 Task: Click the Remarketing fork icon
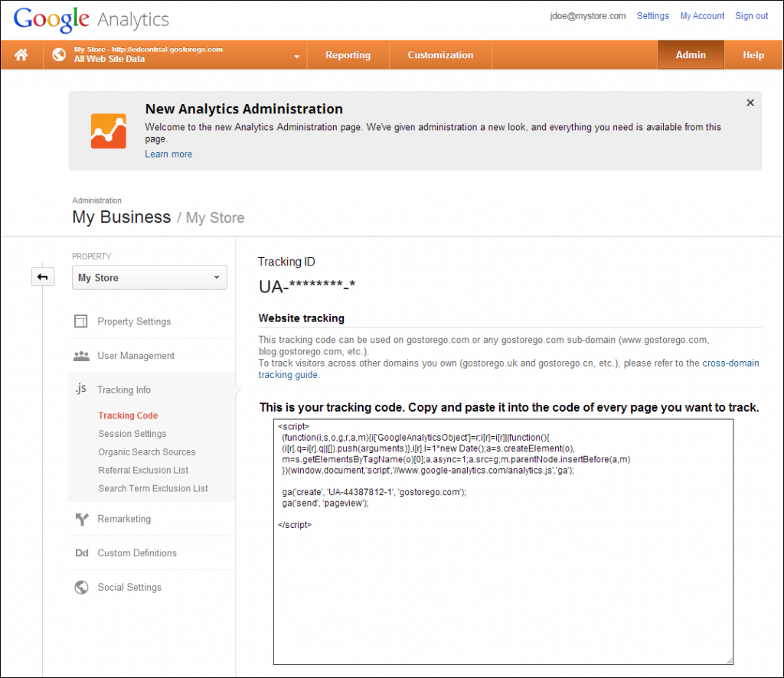(81, 519)
